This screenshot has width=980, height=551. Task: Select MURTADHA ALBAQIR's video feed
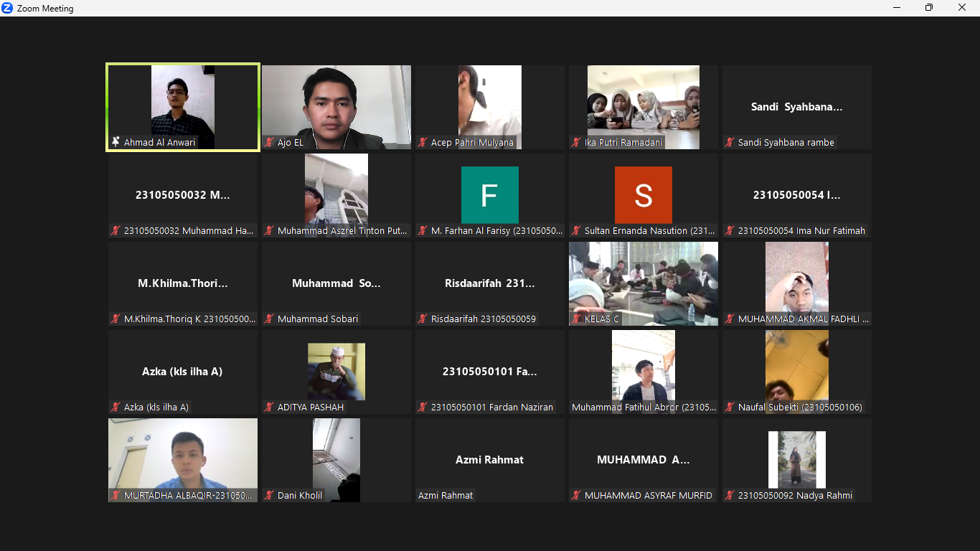pyautogui.click(x=183, y=460)
